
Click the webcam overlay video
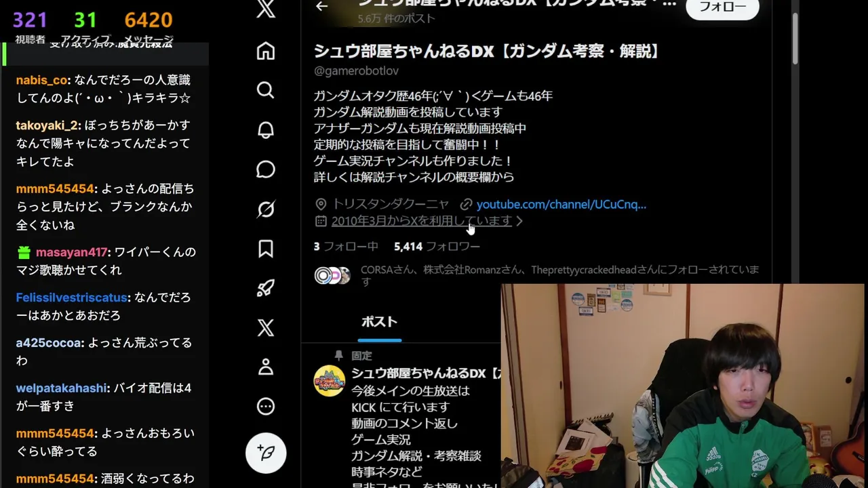(x=683, y=386)
